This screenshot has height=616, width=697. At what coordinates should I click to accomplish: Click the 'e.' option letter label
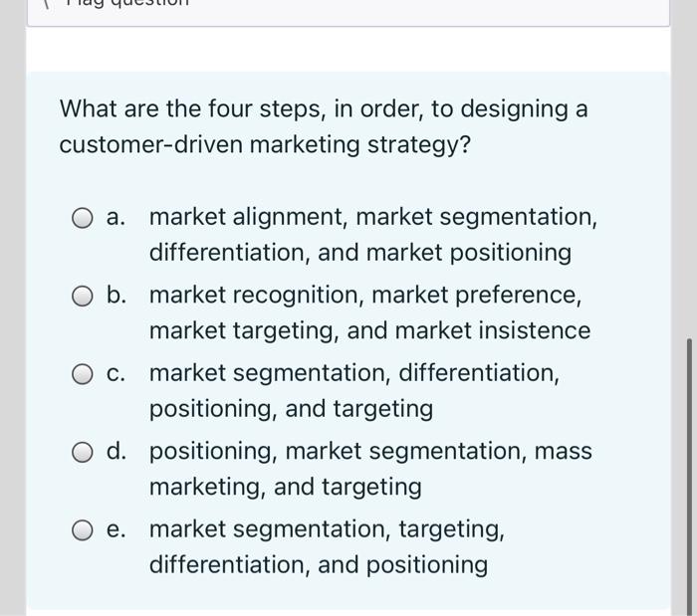[117, 529]
